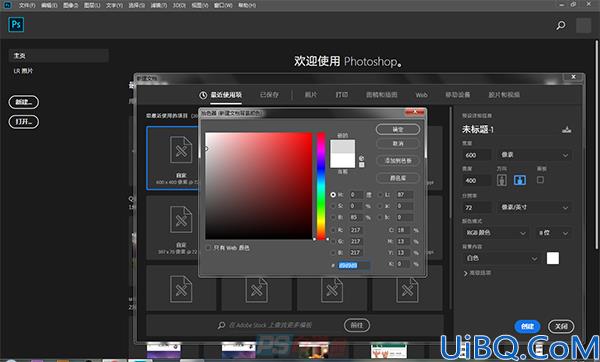The image size is (600, 362).
Task: Click the 打开... button on home screen
Action: tap(24, 122)
